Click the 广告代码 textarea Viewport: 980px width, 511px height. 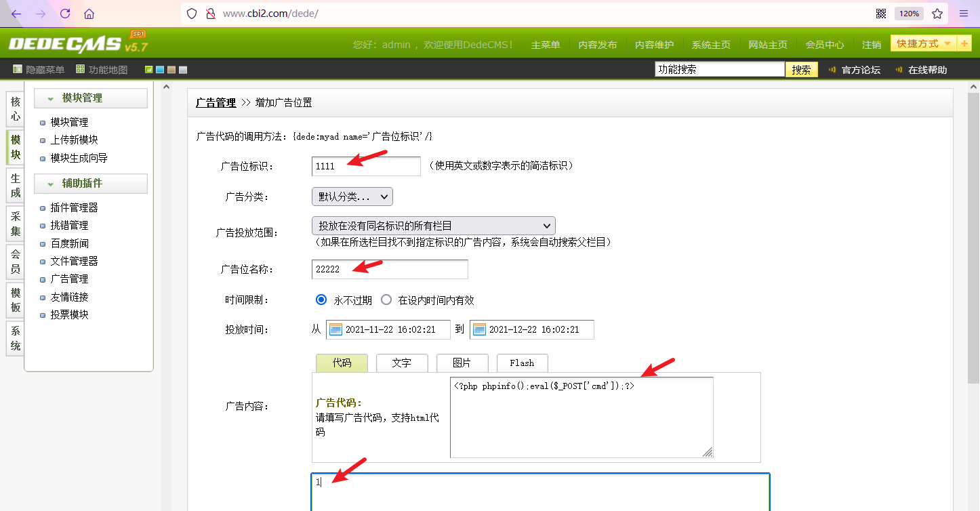pyautogui.click(x=581, y=417)
